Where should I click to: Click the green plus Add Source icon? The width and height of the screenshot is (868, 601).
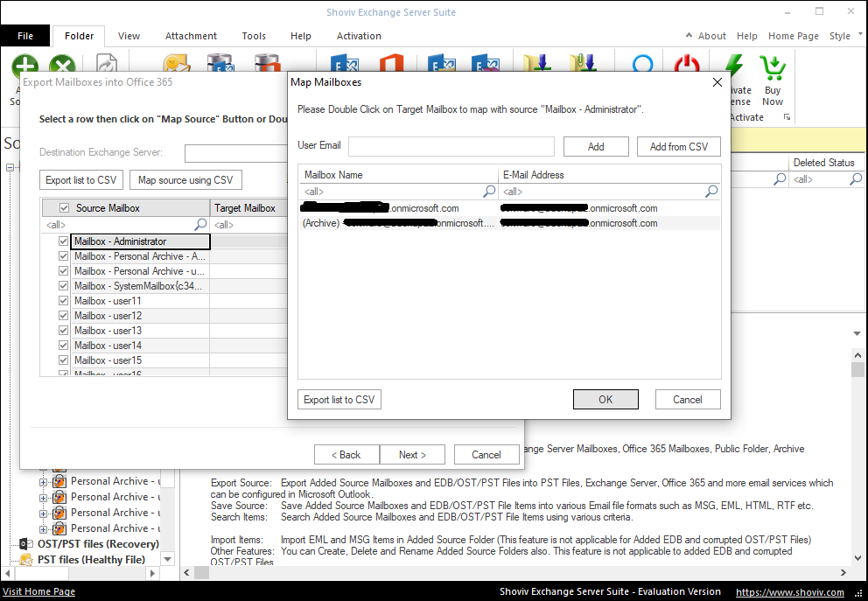(25, 64)
